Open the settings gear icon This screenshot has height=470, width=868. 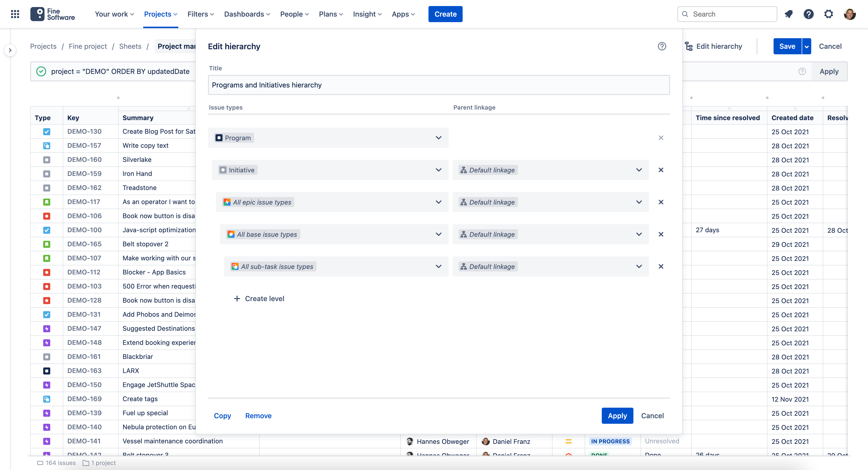[x=829, y=14]
